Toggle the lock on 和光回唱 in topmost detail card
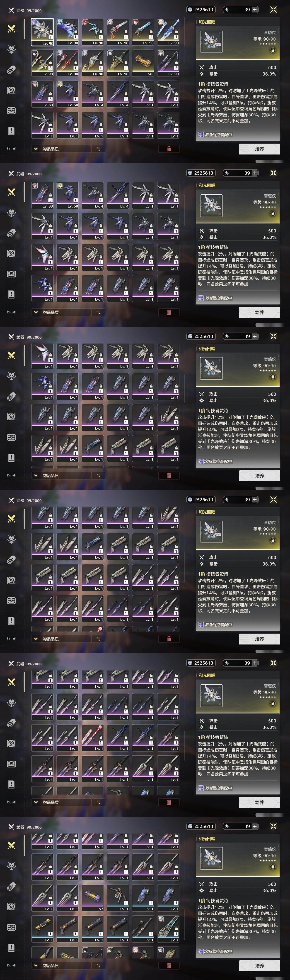 [x=273, y=50]
